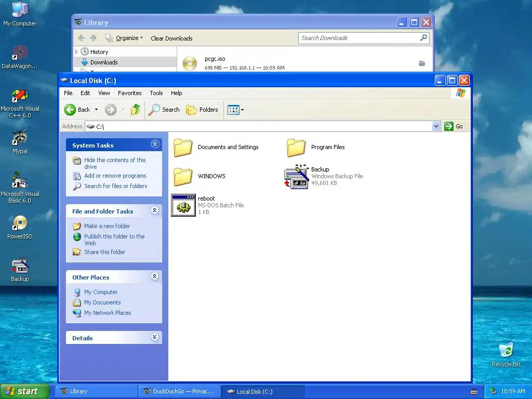Screen dimensions: 532x399
Task: Click the Search toolbar button
Action: (x=164, y=110)
